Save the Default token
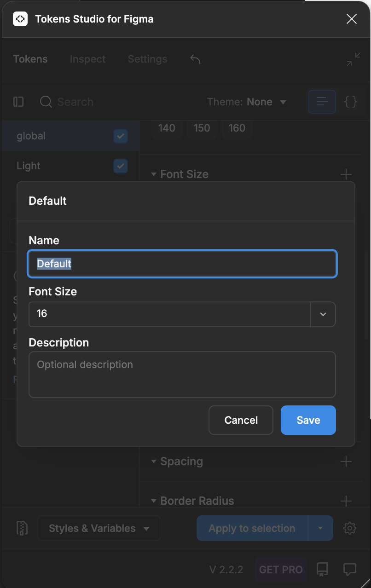Screen dimensions: 371x588 [x=308, y=420]
